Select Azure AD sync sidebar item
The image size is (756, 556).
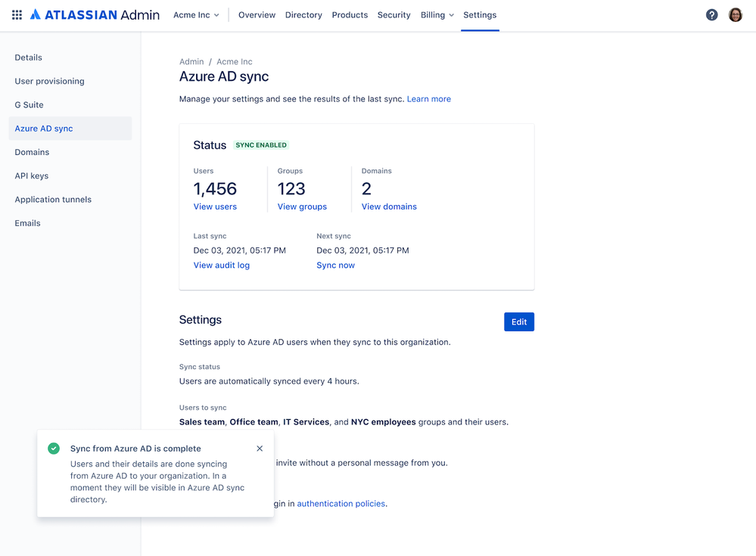pyautogui.click(x=70, y=128)
